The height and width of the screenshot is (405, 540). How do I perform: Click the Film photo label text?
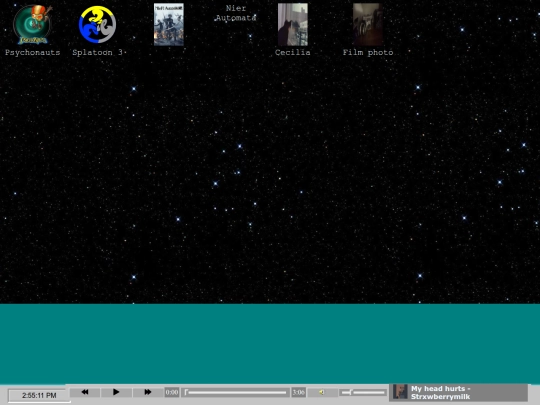[x=368, y=52]
